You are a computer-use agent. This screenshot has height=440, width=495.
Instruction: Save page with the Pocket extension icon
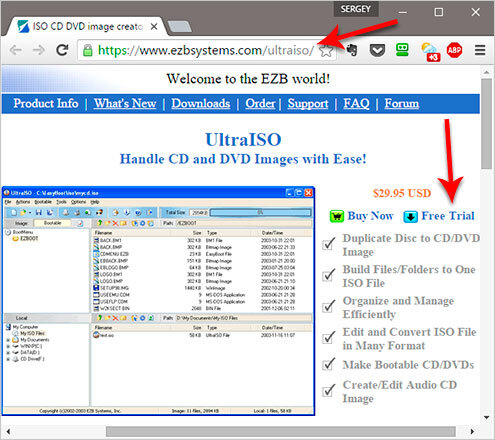click(x=377, y=50)
